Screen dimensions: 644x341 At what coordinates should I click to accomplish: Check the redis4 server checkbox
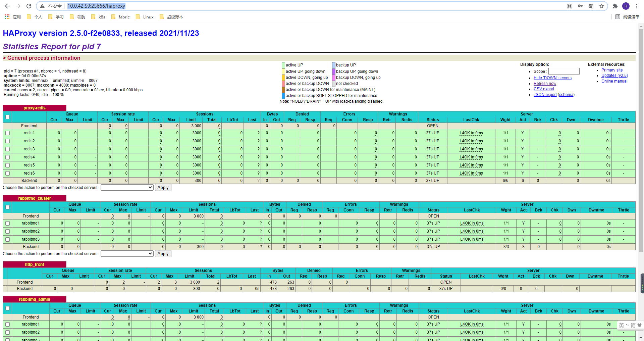click(7, 157)
